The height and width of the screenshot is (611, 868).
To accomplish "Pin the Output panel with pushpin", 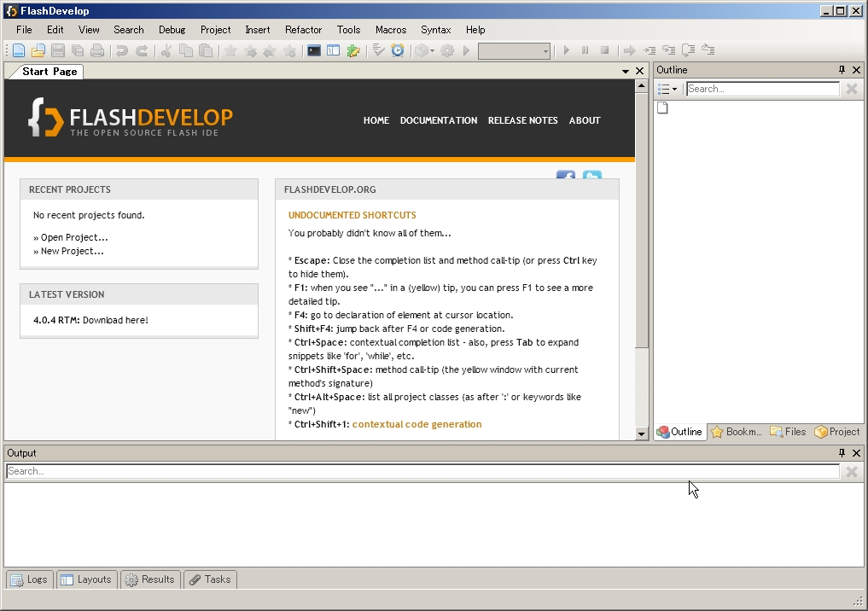I will coord(842,453).
